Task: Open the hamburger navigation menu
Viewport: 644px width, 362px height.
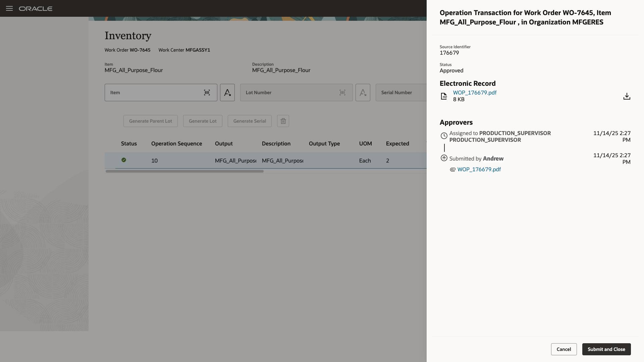Action: 9,8
